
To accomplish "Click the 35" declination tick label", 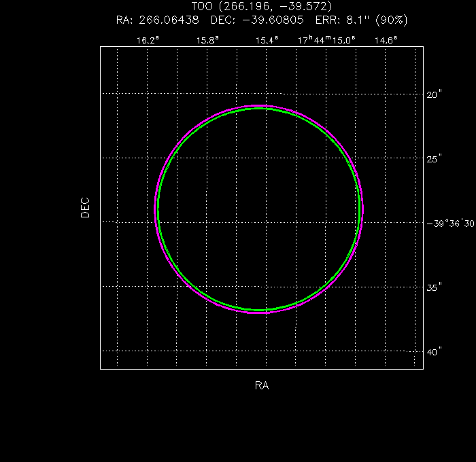I will [x=434, y=287].
